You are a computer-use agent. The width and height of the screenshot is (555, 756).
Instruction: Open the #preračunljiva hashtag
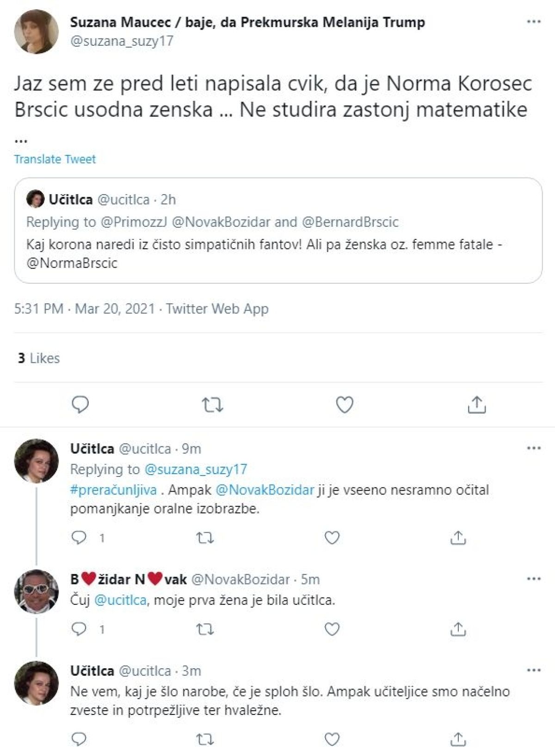[x=113, y=490]
